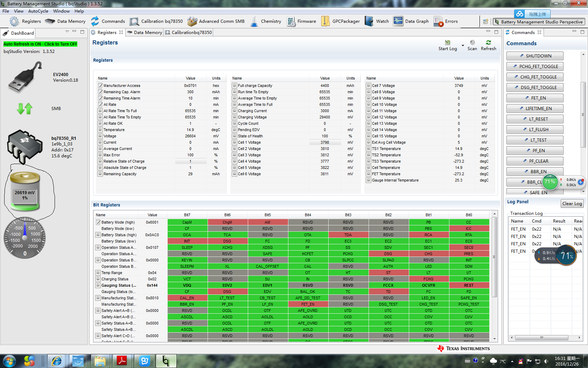Click the Open Perspective icon
This screenshot has height=368, width=588.
click(x=485, y=21)
